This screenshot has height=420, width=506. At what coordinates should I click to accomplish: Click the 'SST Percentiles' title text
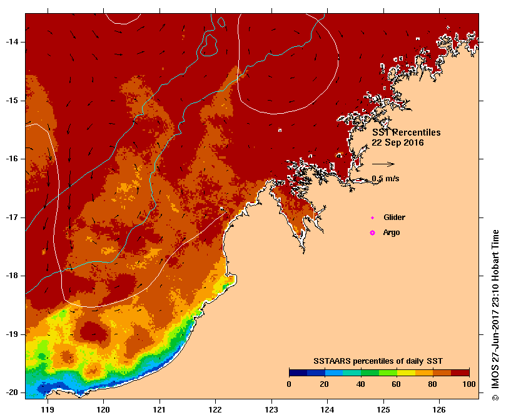(x=407, y=132)
